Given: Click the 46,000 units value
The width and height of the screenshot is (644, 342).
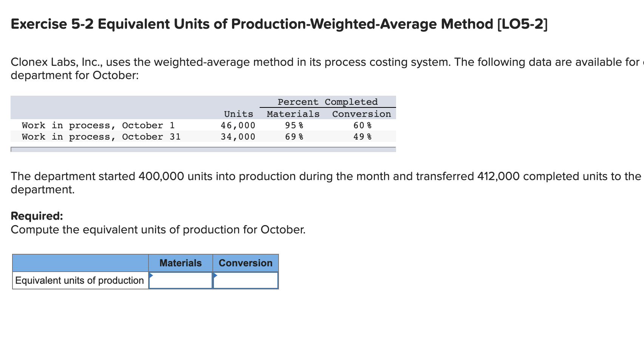Looking at the screenshot, I should pos(238,125).
